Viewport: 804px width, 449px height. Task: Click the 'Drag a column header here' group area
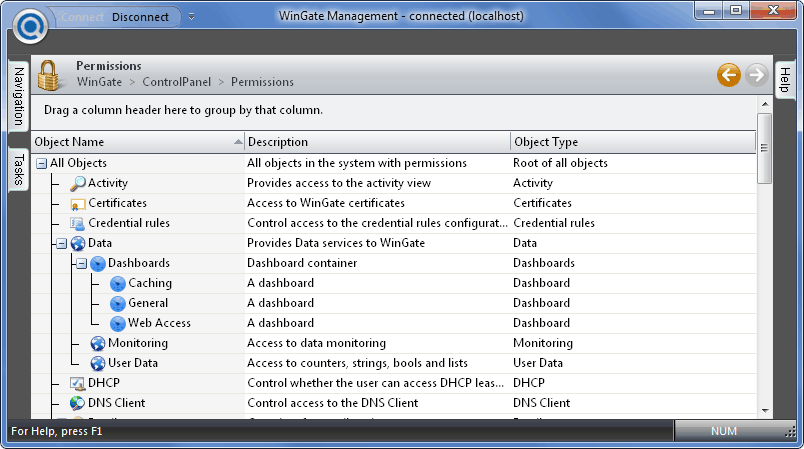(x=394, y=111)
